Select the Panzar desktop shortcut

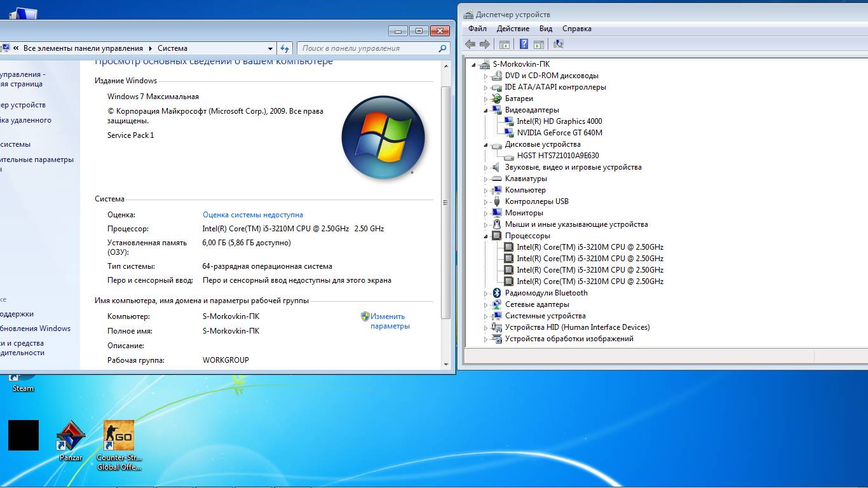[71, 440]
